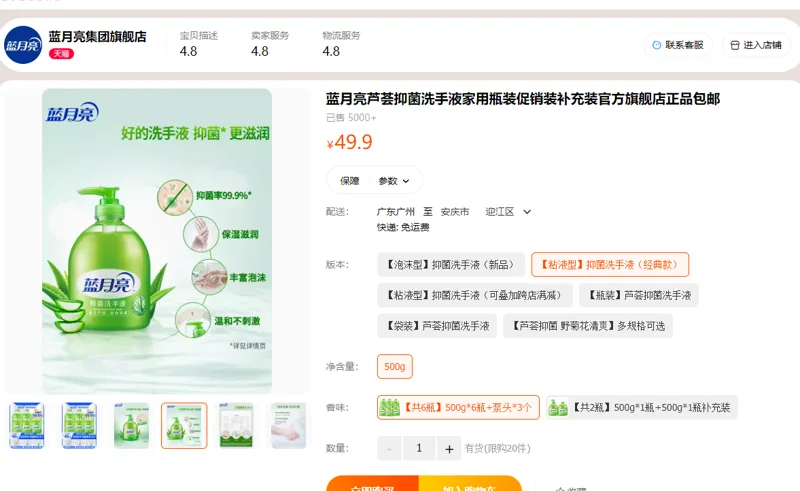
Task: Select 【粘液型】抑菌洗手液（可叠加跨店满减） version
Action: click(475, 295)
